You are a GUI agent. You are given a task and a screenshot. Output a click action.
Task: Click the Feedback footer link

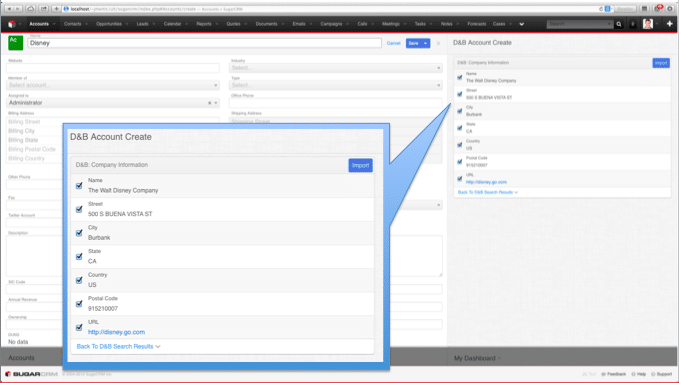point(614,374)
